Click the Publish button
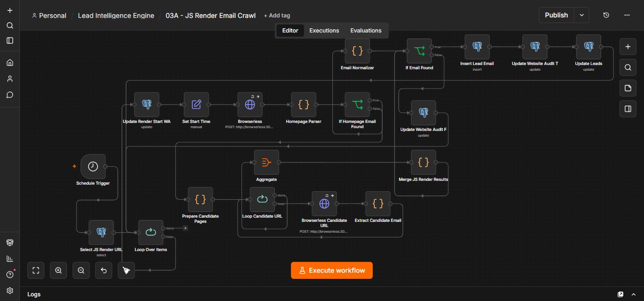The width and height of the screenshot is (644, 301). [556, 15]
